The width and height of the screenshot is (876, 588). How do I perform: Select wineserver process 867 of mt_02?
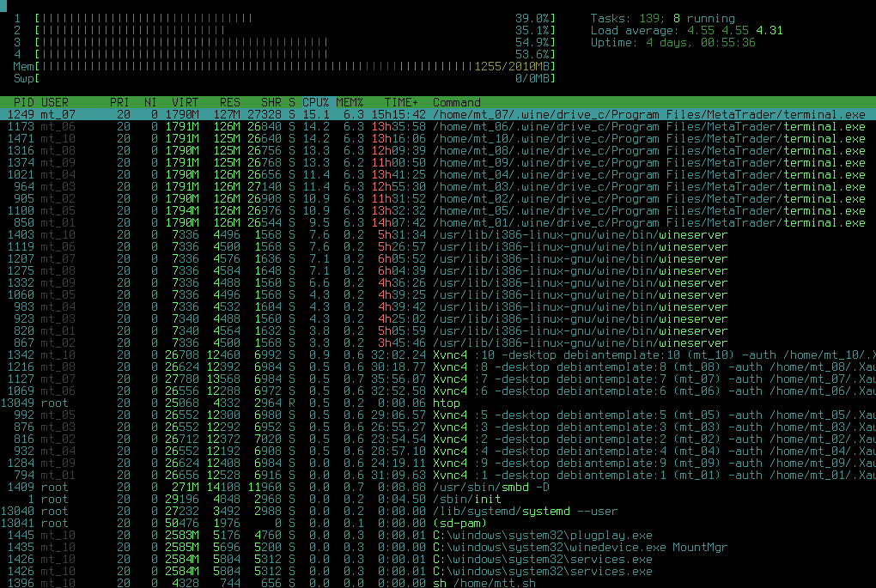pyautogui.click(x=438, y=342)
